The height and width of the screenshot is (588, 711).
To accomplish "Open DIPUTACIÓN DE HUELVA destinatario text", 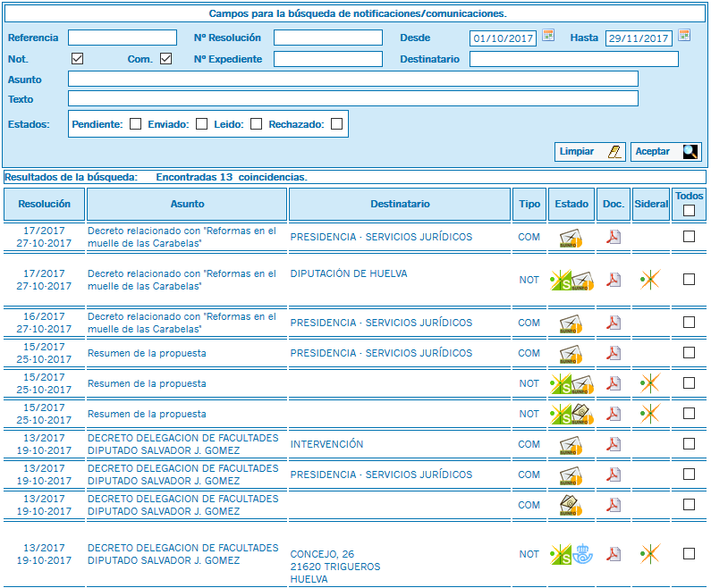I will [x=349, y=273].
